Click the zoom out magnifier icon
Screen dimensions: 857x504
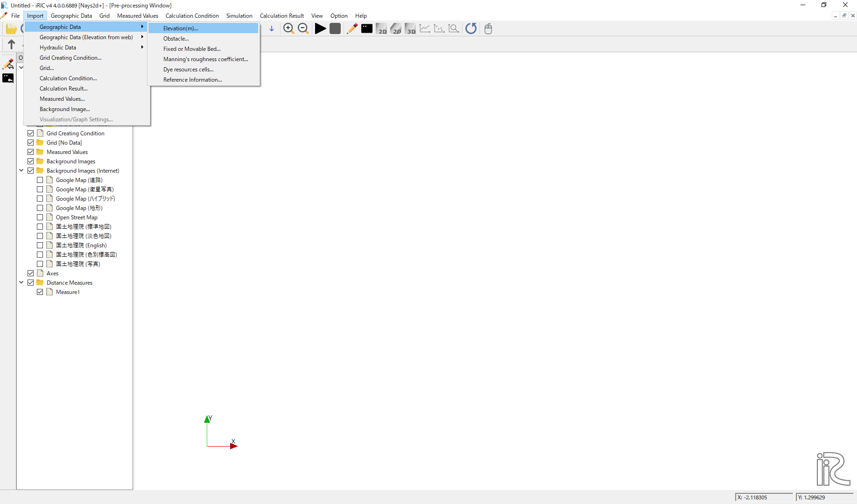coord(303,28)
